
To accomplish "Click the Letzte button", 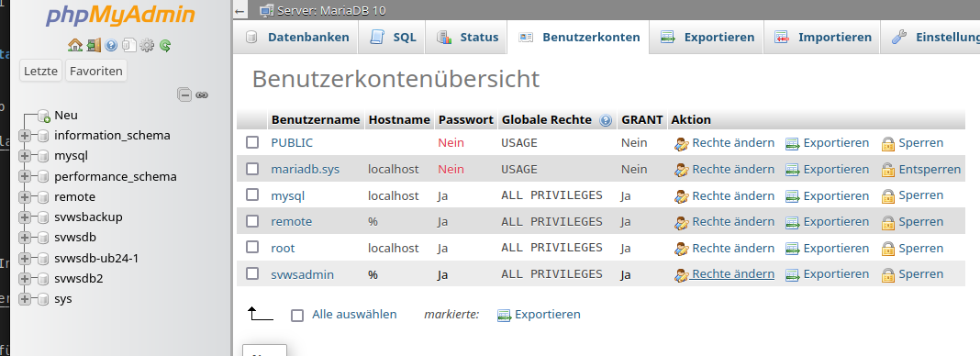I will pyautogui.click(x=41, y=72).
